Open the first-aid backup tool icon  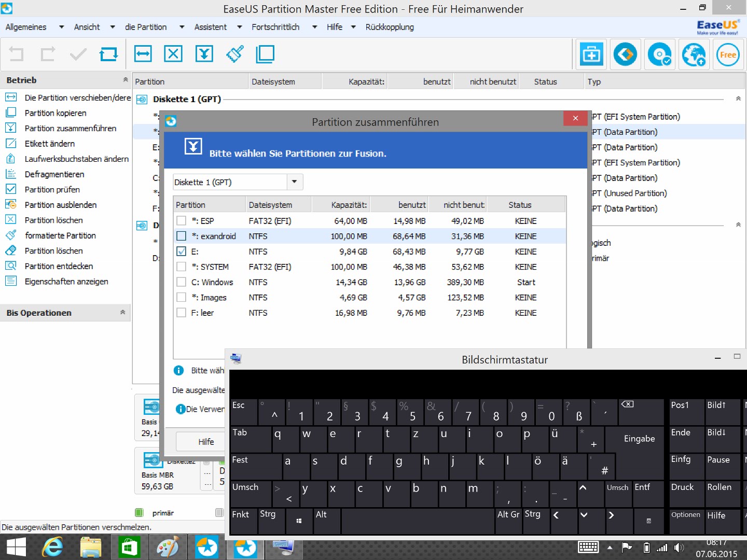click(x=591, y=54)
